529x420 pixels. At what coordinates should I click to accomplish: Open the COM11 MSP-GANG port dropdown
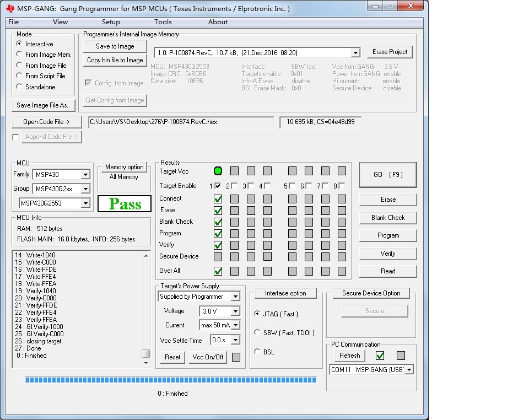pyautogui.click(x=409, y=370)
